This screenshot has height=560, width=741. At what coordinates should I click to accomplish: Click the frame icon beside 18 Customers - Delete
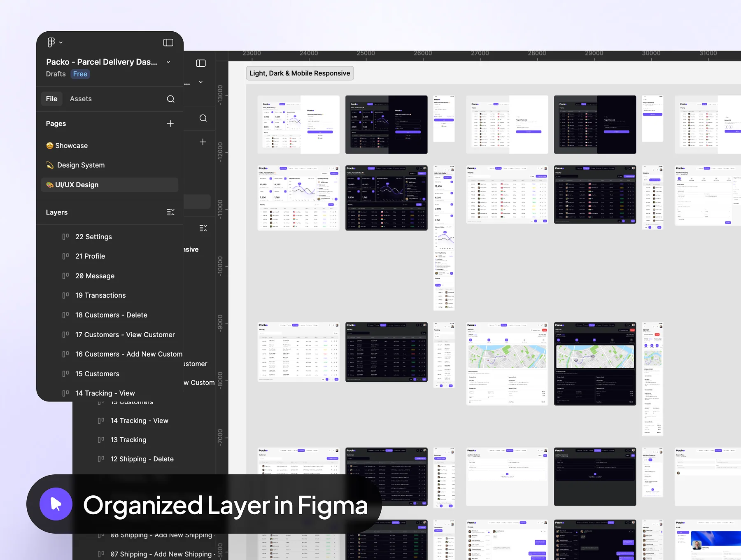coord(65,315)
